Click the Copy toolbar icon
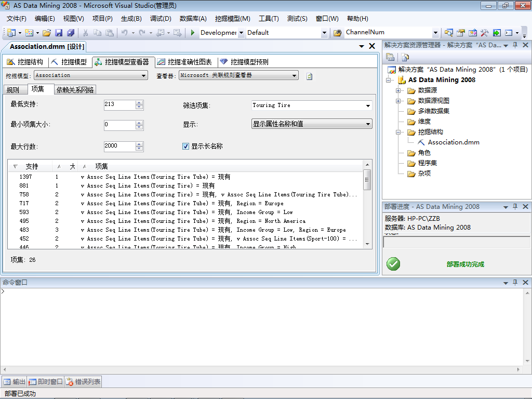Screen dimensions: 532x399 point(97,33)
